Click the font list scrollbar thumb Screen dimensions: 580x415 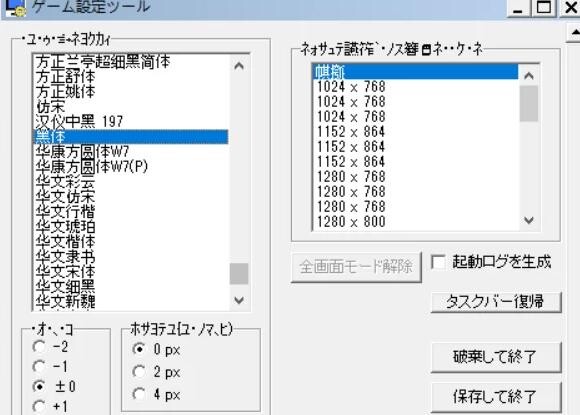(239, 274)
